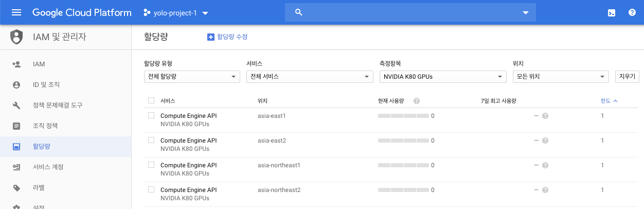Click inside the top search input field
Viewport: 644px width, 209px height.
pyautogui.click(x=410, y=13)
